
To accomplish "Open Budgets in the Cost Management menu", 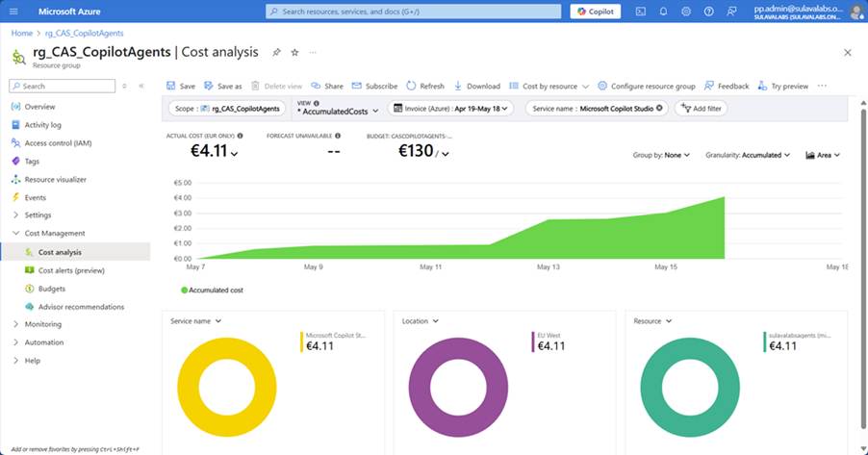I will [52, 289].
